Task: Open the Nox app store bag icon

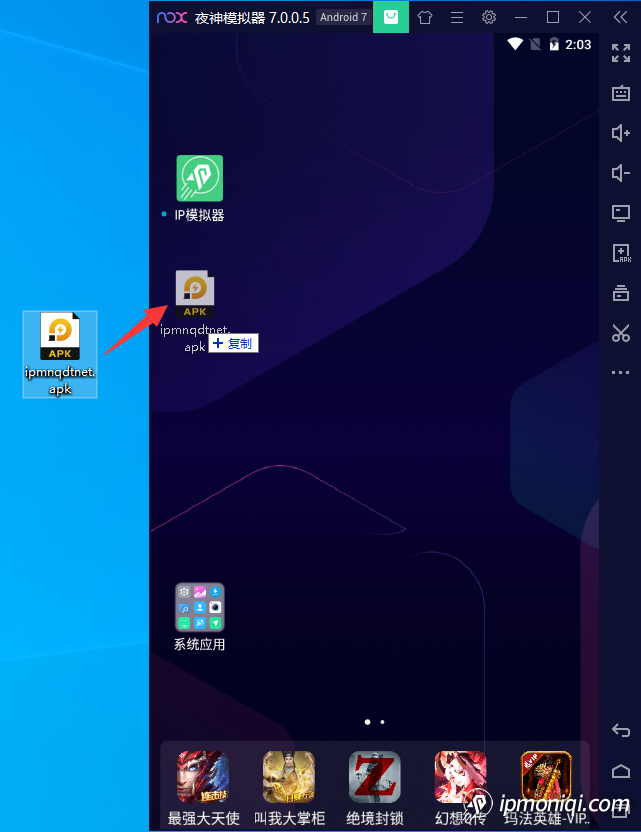Action: click(391, 17)
